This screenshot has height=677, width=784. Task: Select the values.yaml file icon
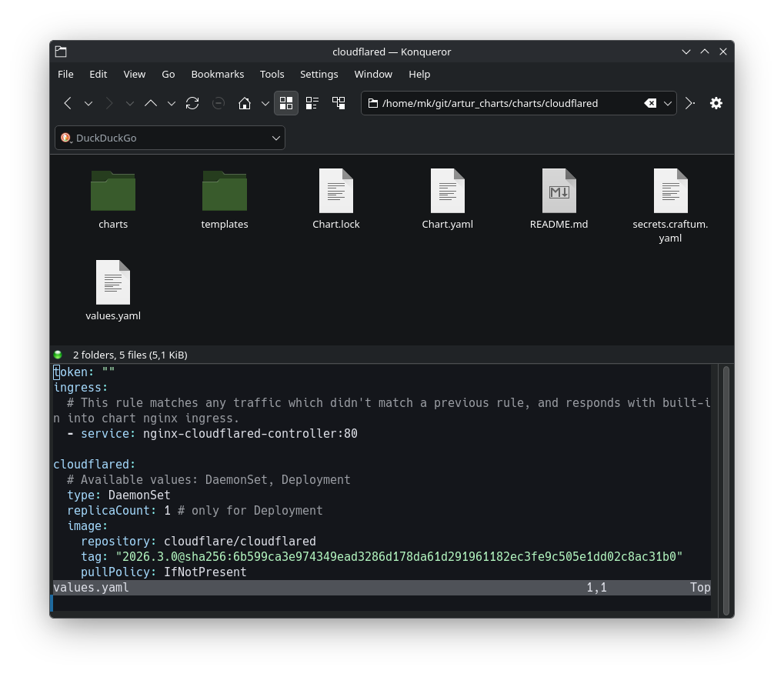tap(113, 282)
